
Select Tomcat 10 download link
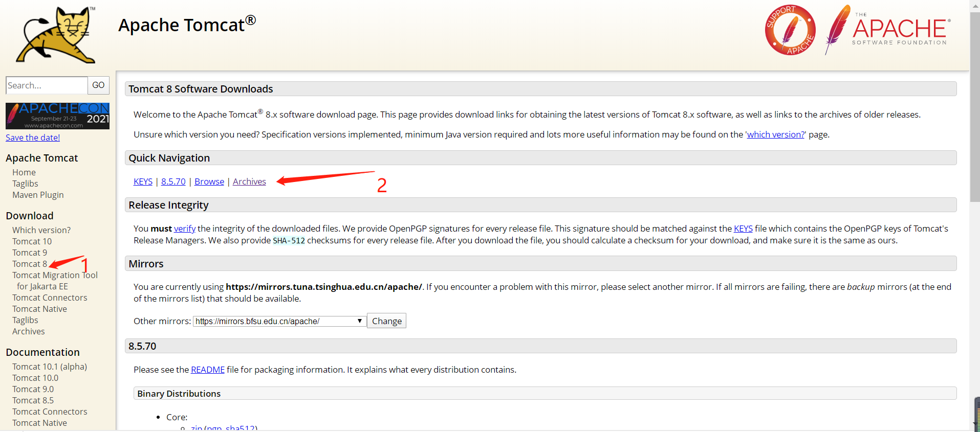tap(32, 241)
